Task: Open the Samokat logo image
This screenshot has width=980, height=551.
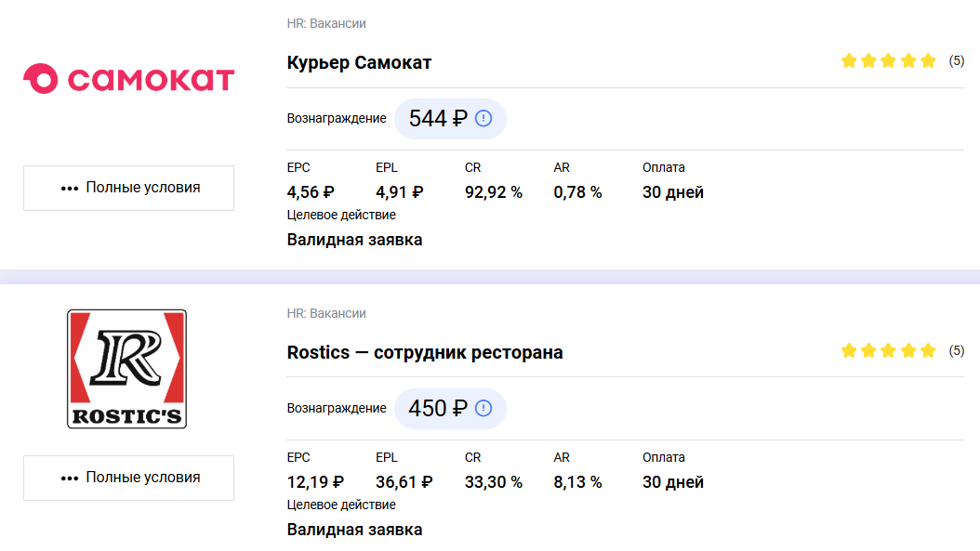Action: coord(128,79)
